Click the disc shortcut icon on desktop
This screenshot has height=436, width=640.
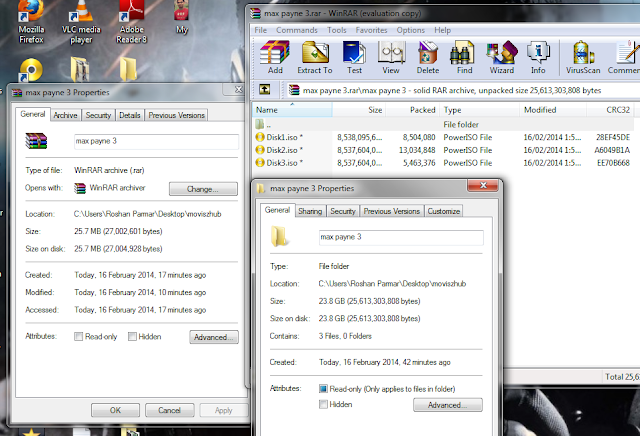tap(31, 69)
